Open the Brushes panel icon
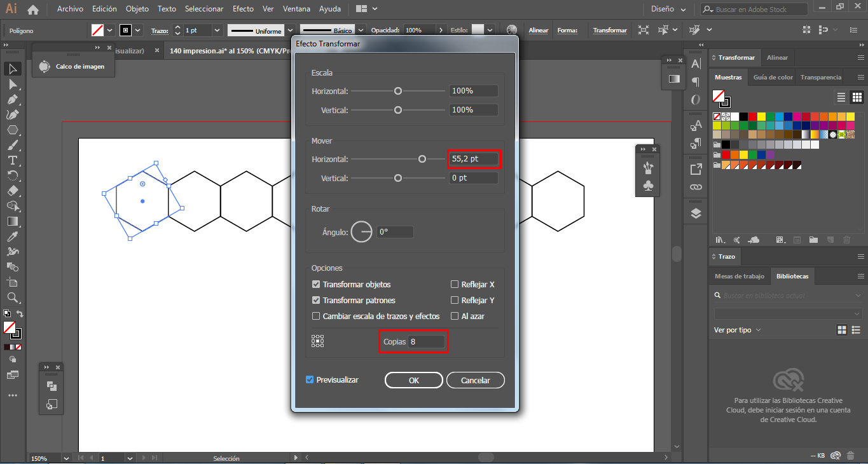This screenshot has height=464, width=868. [x=647, y=168]
